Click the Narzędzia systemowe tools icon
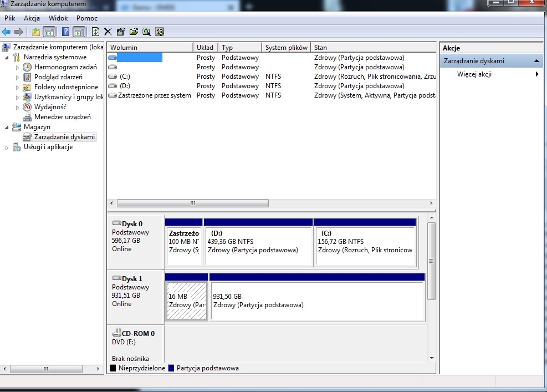The image size is (547, 392). tap(17, 57)
